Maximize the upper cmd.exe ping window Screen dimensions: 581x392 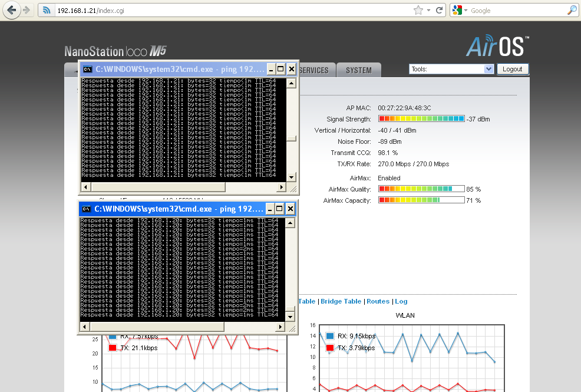(280, 69)
